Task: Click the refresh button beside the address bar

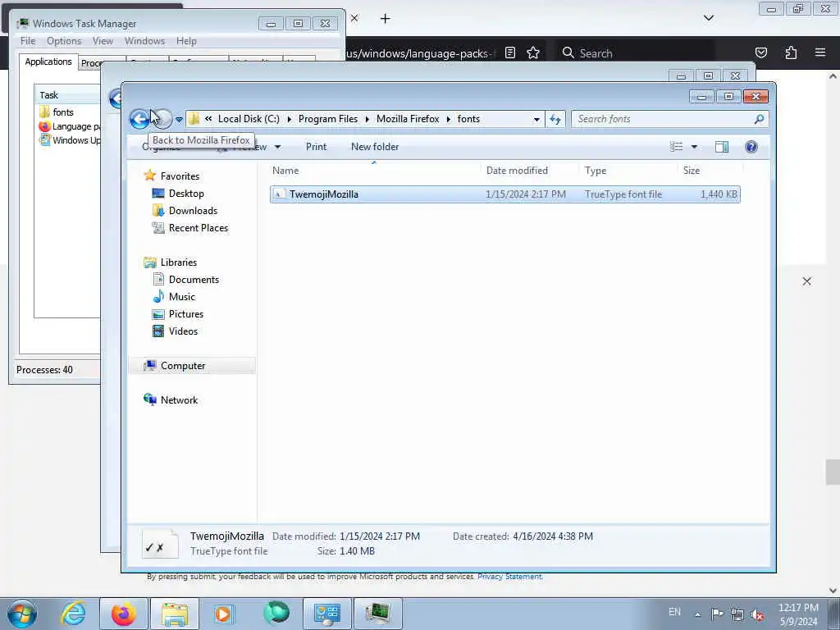Action: 555,119
